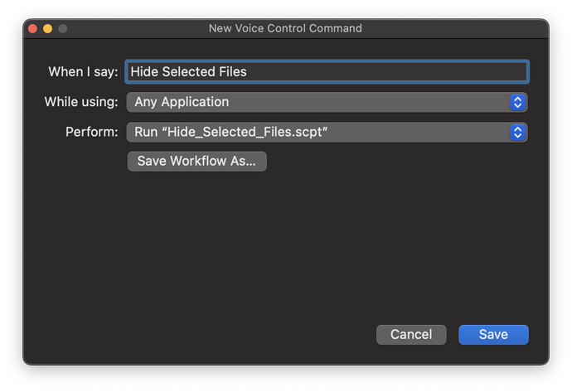This screenshot has width=572, height=392.
Task: Minimize the window with the yellow button
Action: point(48,28)
